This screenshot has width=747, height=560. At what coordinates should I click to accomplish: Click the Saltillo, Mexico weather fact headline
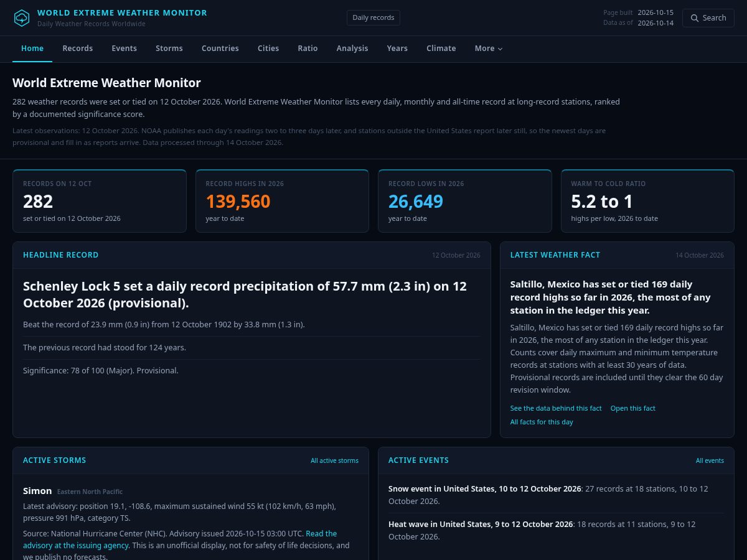point(611,297)
